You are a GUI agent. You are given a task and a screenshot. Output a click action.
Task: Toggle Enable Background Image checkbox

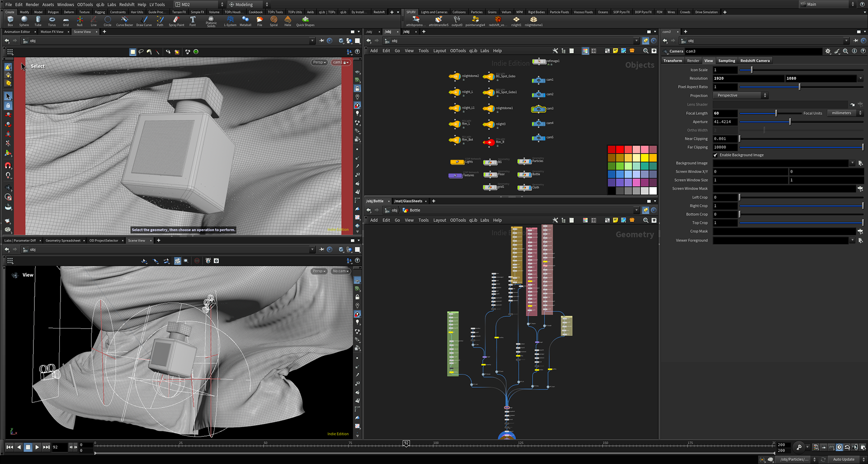click(716, 155)
